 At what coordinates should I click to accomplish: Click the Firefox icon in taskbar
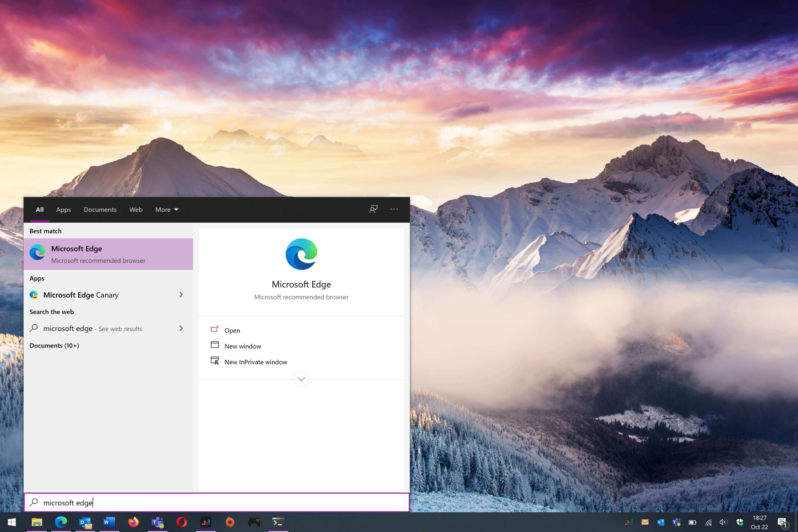tap(133, 522)
